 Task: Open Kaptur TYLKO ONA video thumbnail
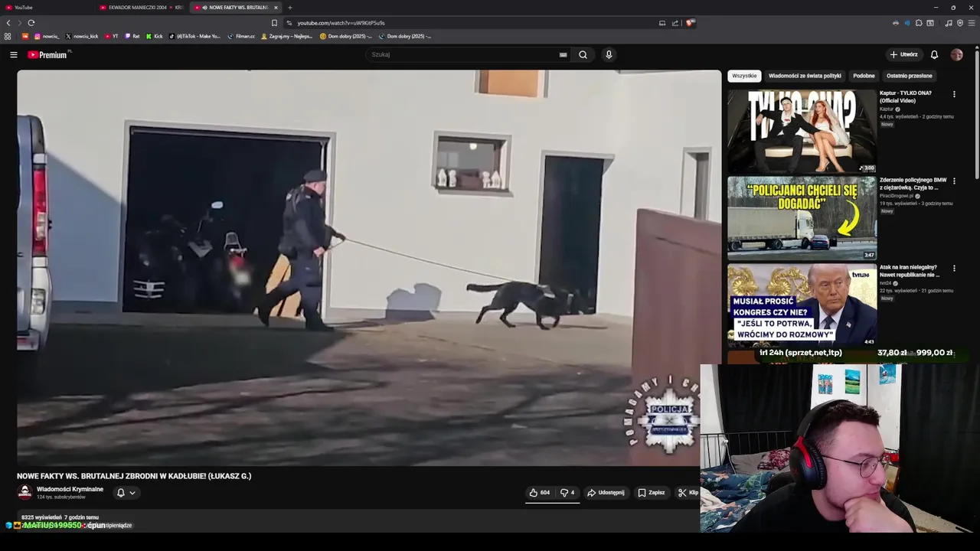[x=802, y=131]
